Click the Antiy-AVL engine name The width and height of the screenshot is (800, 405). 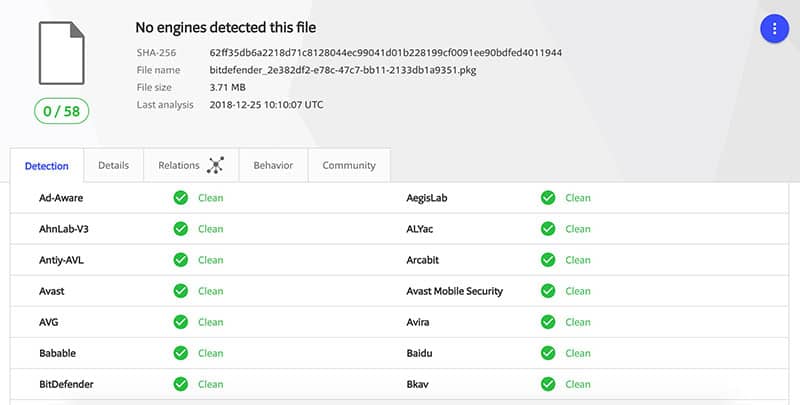61,260
